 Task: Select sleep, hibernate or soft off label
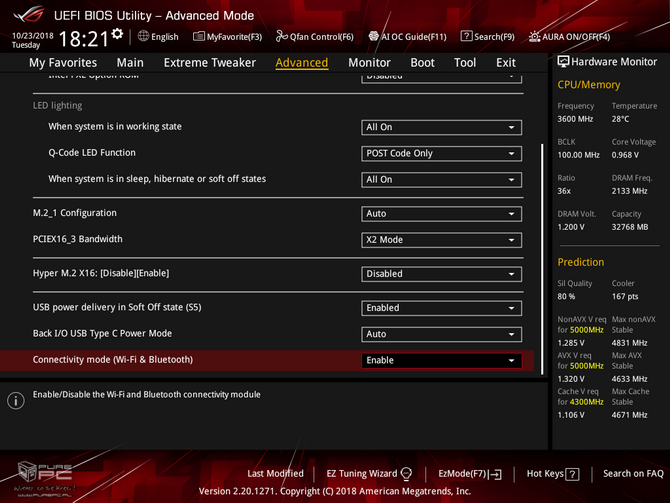point(157,179)
